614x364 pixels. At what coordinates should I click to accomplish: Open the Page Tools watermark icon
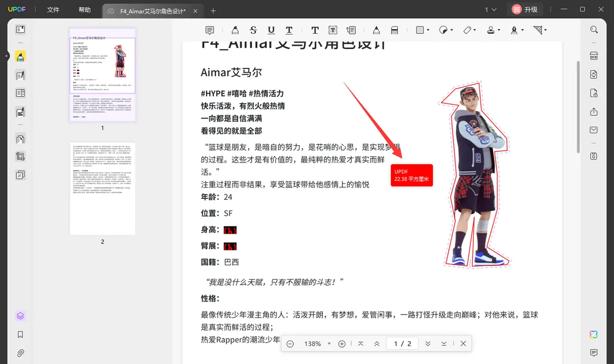pos(20,175)
